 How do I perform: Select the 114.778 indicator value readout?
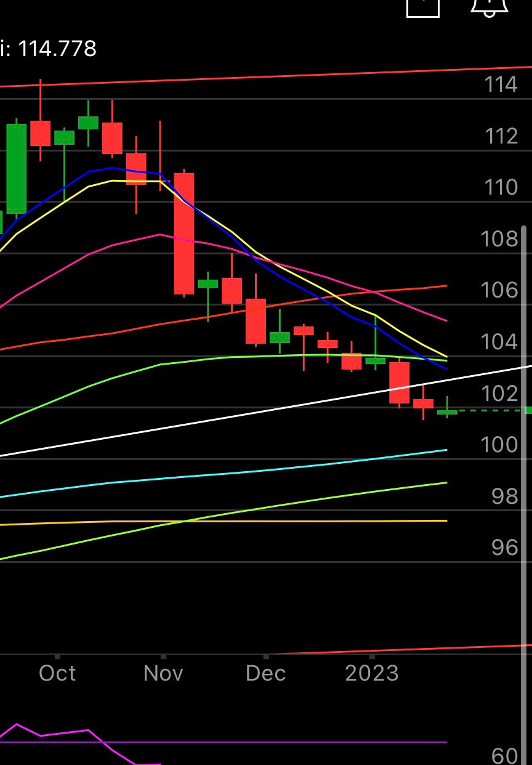click(57, 49)
